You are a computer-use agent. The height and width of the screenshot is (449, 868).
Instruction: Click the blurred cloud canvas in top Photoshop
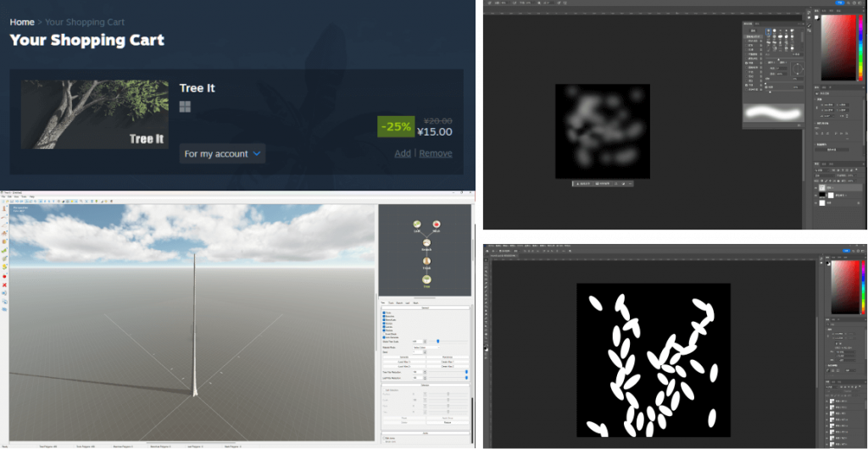click(x=603, y=131)
